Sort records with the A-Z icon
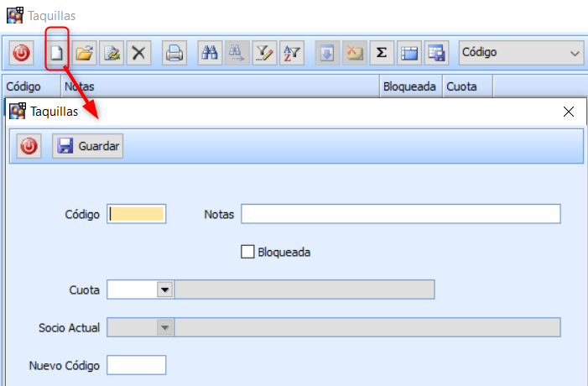 point(291,54)
